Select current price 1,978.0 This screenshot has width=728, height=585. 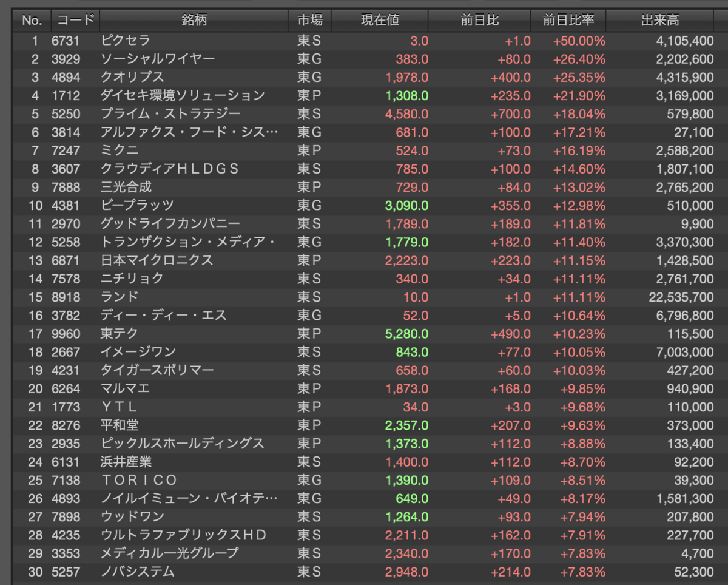[x=407, y=77]
